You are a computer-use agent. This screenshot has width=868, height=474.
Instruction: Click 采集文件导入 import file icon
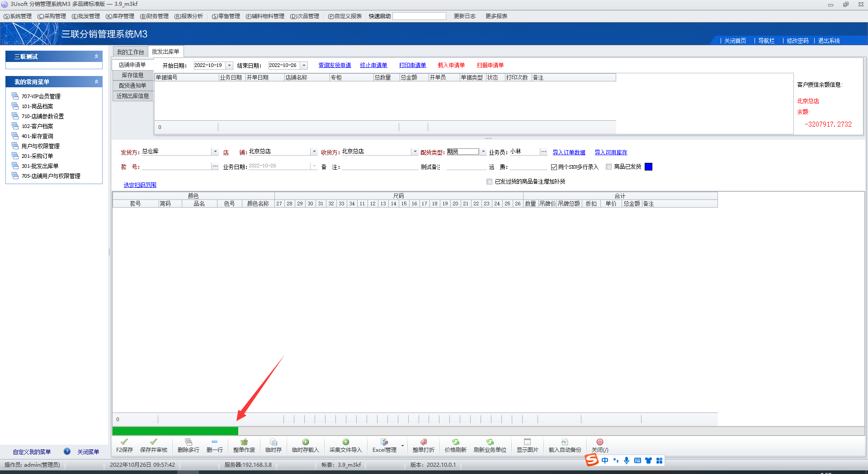tap(346, 442)
